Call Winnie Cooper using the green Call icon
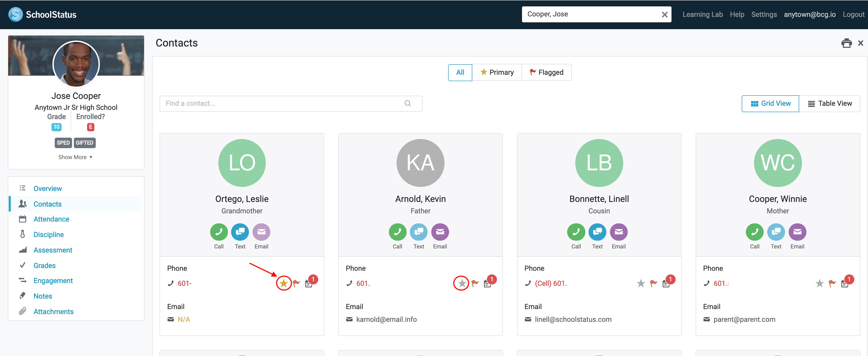This screenshot has width=868, height=356. tap(754, 232)
